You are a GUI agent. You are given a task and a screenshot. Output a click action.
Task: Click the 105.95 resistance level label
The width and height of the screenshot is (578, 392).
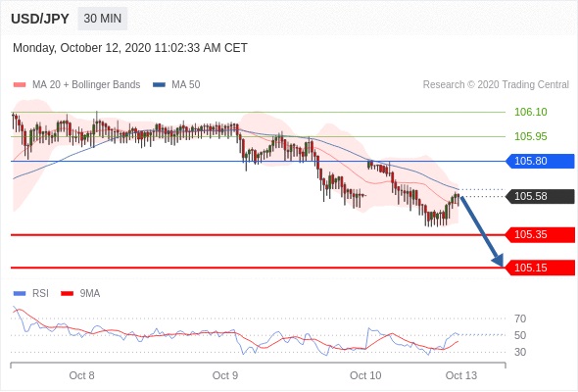[531, 136]
